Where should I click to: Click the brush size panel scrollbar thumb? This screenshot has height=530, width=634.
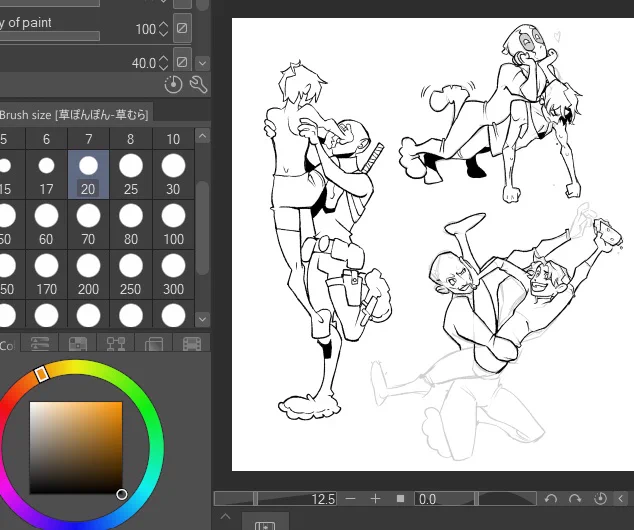point(202,228)
